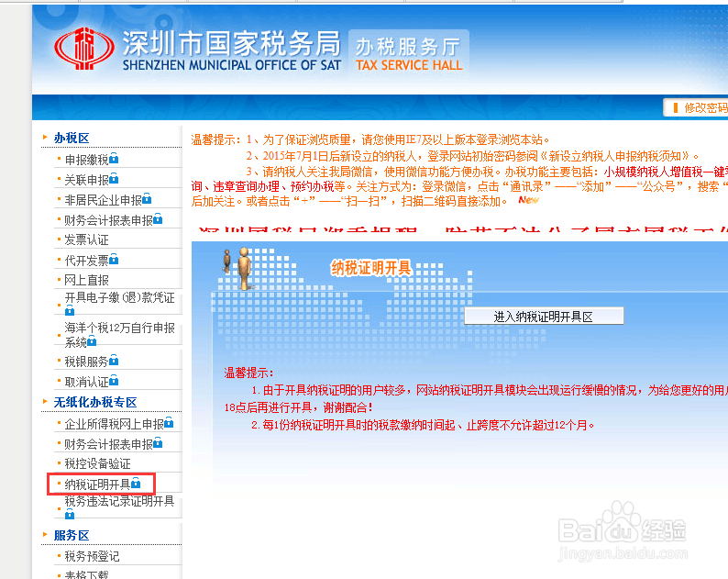The height and width of the screenshot is (579, 728).
Task: Open 税务违法记录证明开具
Action: [x=119, y=501]
